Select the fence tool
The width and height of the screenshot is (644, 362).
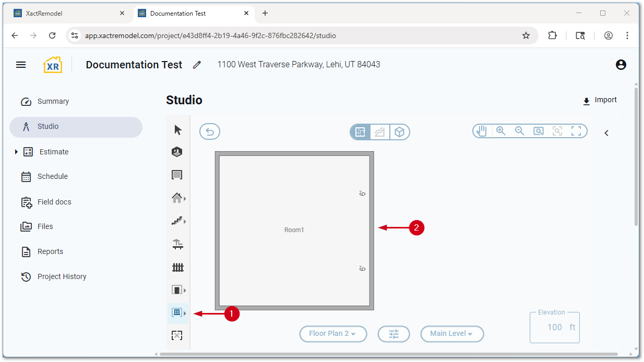pos(178,268)
